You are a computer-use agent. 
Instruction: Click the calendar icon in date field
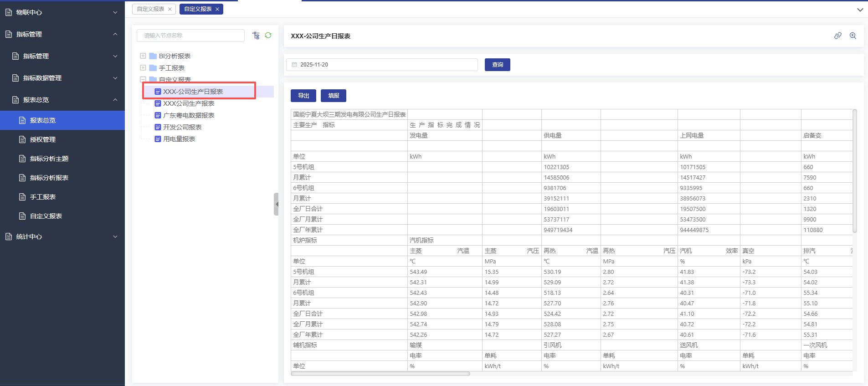coord(294,65)
